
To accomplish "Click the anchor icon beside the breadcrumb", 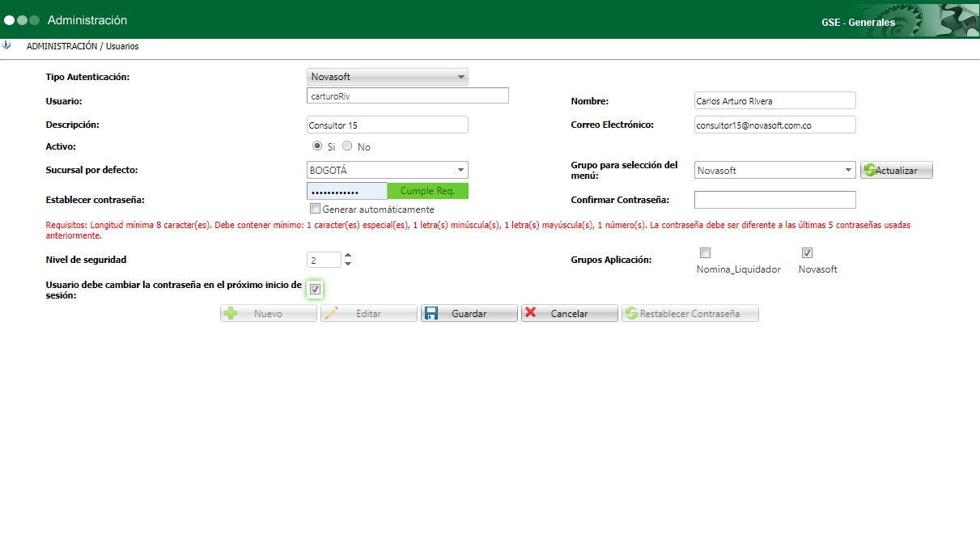I will (x=6, y=45).
